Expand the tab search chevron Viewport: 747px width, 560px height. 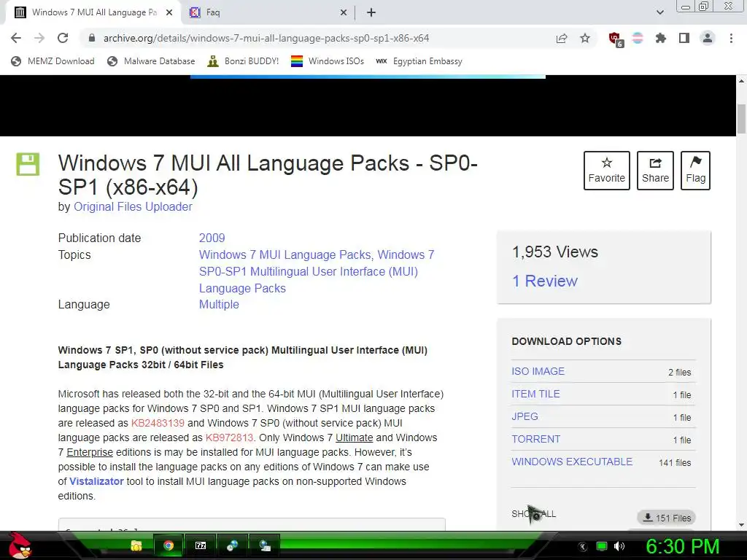coord(659,12)
